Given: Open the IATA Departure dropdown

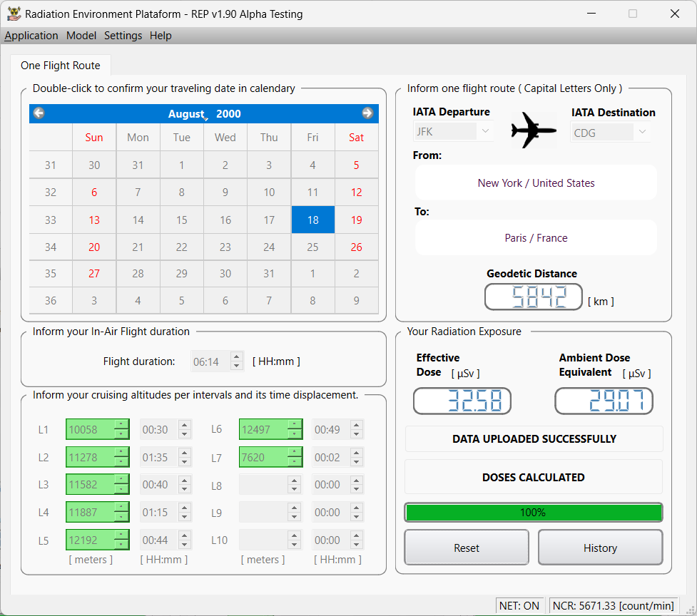Looking at the screenshot, I should click(485, 131).
